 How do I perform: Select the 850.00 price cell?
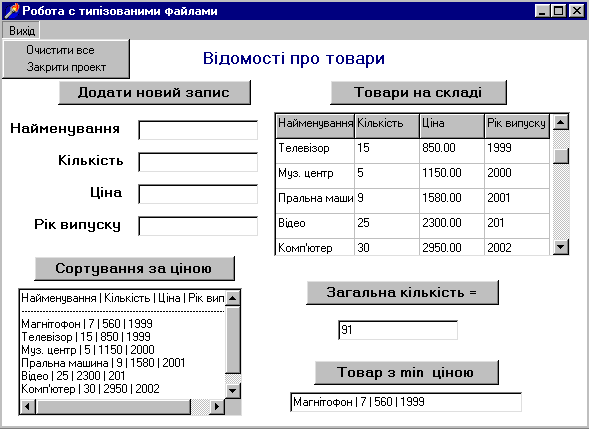click(452, 151)
